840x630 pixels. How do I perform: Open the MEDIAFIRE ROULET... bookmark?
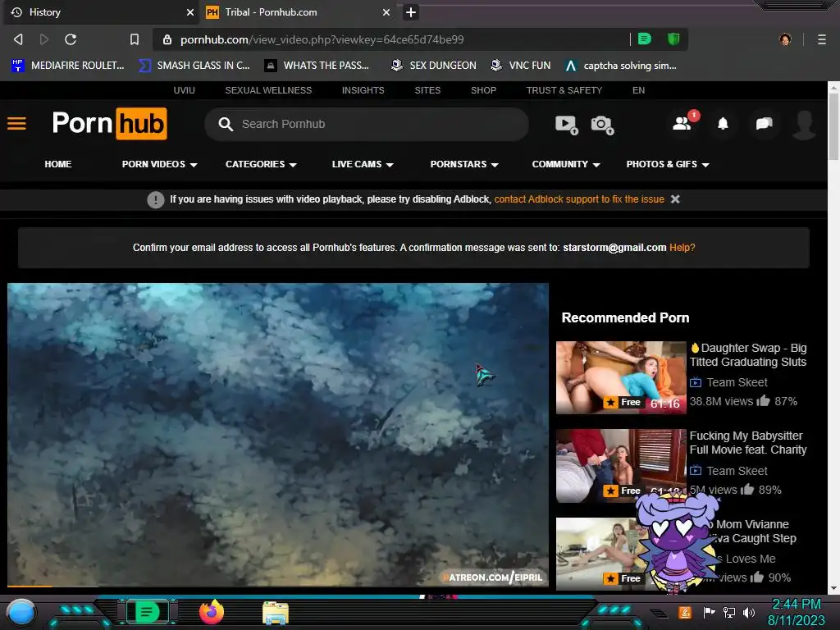(67, 66)
